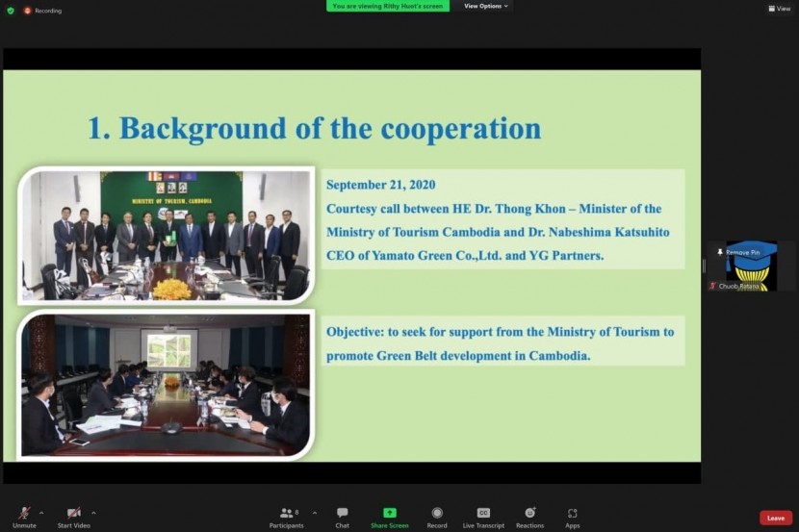Open the View layout menu

[x=779, y=9]
